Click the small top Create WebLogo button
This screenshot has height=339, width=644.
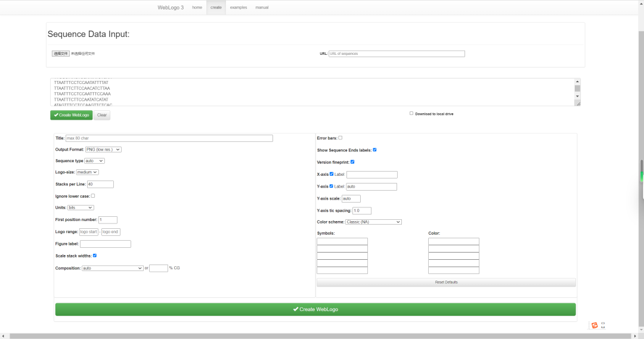(72, 116)
